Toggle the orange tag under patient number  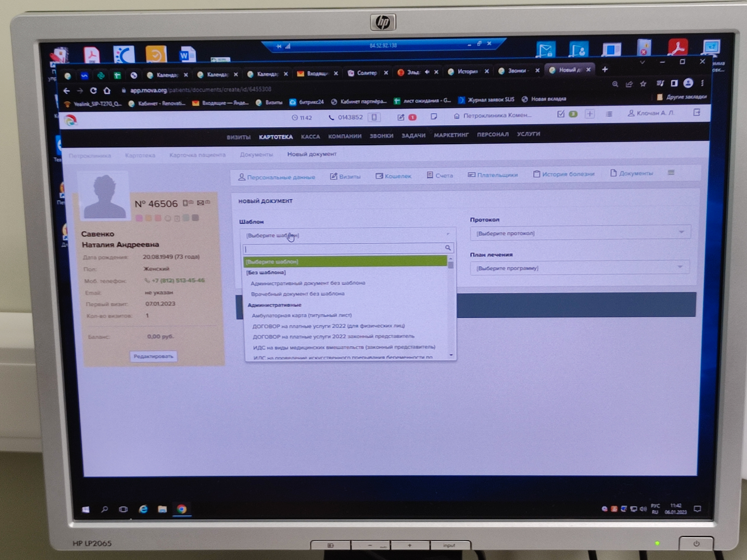point(148,218)
